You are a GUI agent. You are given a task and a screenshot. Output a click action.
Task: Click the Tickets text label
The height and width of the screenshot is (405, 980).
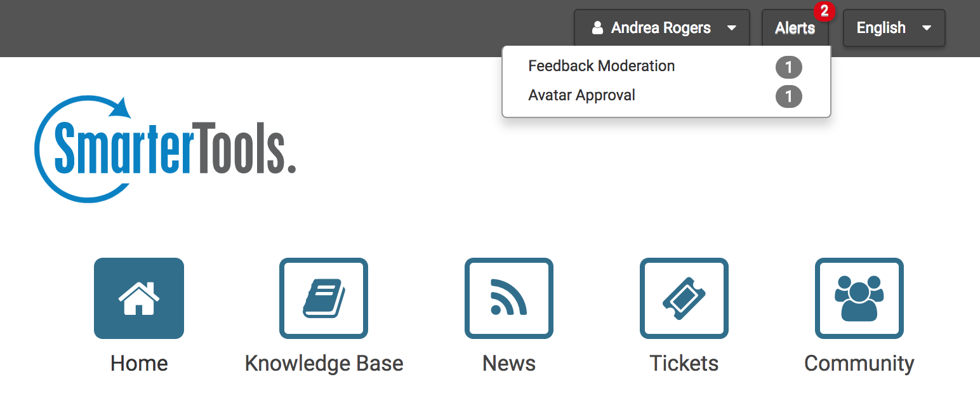(x=684, y=363)
